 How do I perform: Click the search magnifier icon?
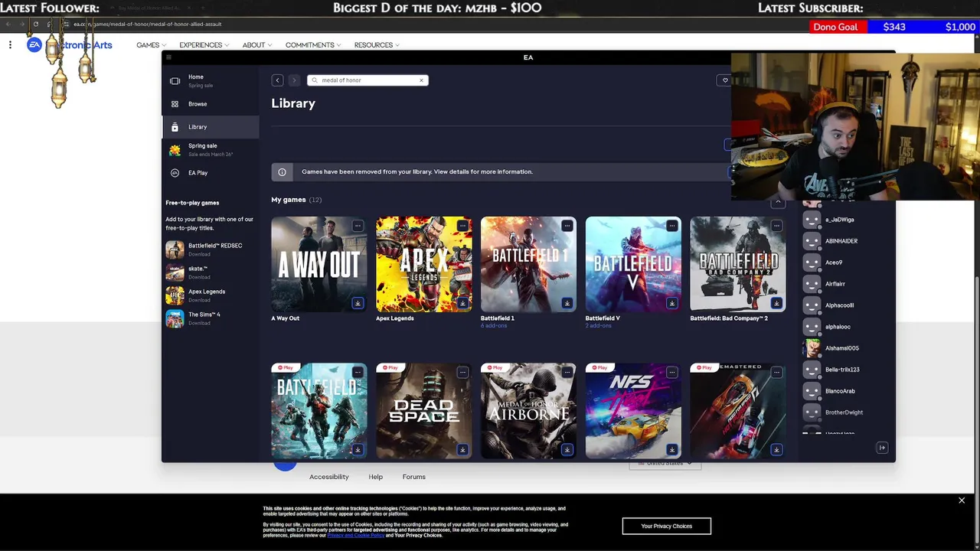(314, 80)
